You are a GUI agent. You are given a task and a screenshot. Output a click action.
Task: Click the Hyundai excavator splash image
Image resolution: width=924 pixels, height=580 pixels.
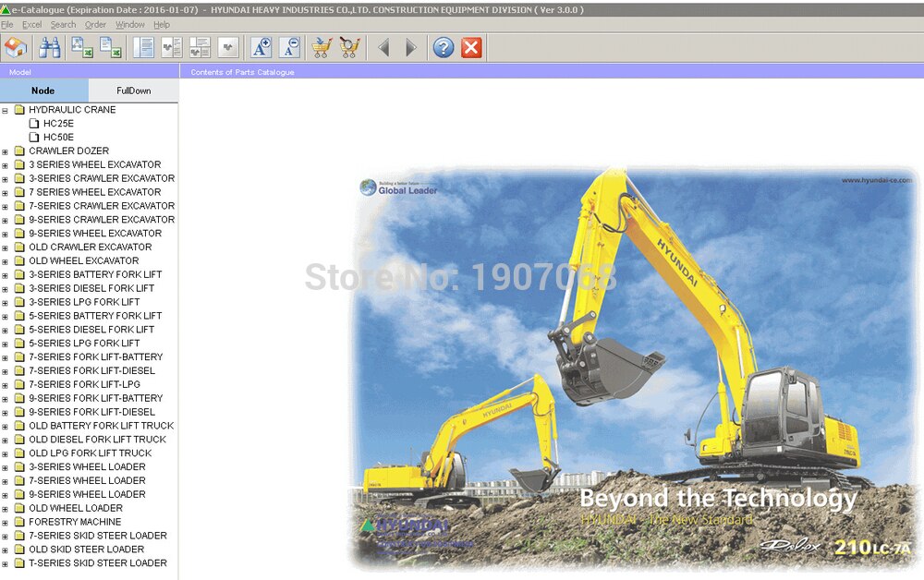point(636,369)
